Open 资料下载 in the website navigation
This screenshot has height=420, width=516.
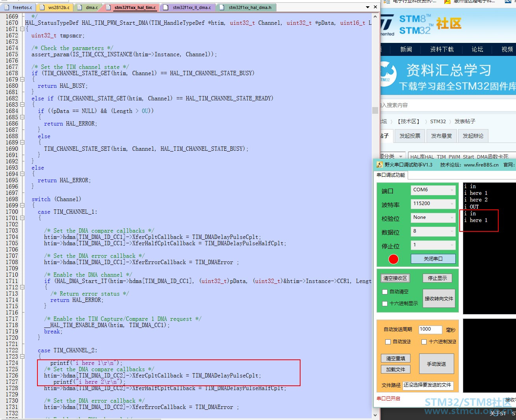(442, 49)
